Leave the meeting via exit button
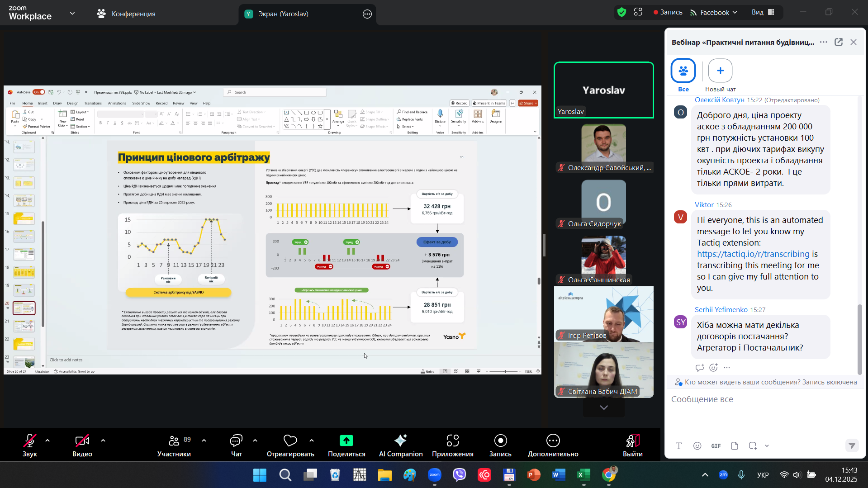The width and height of the screenshot is (868, 488). coord(632,445)
